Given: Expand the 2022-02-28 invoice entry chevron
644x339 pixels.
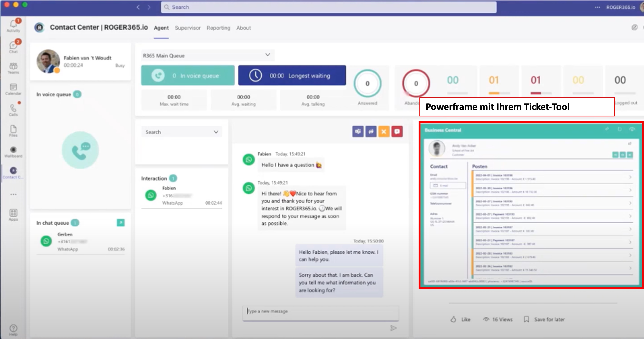Looking at the screenshot, I should point(630,255).
